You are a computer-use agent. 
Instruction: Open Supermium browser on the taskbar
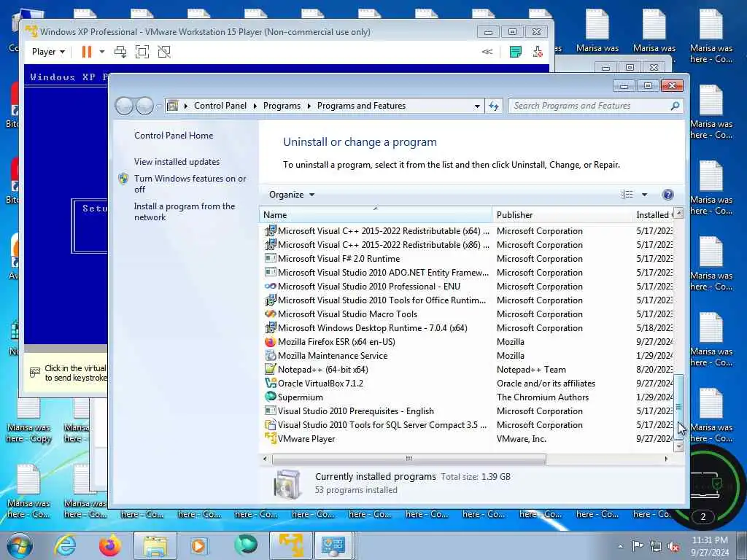[246, 545]
